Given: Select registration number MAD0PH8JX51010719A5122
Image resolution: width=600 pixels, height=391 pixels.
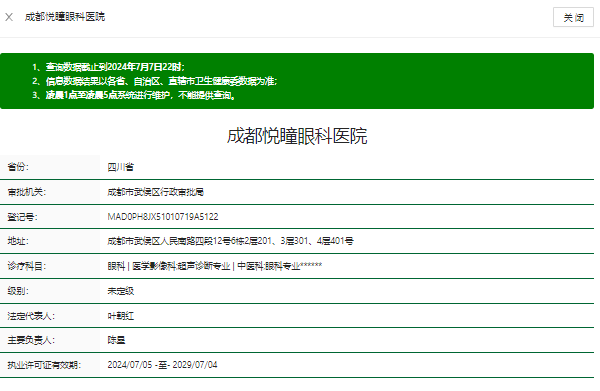Looking at the screenshot, I should tap(163, 217).
